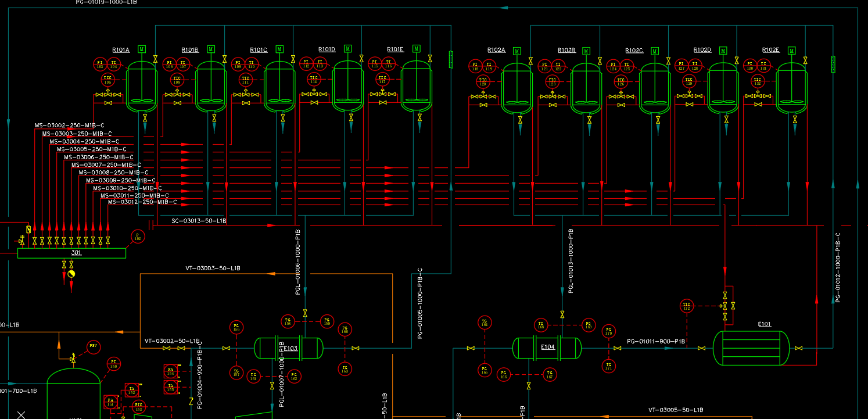Image resolution: width=868 pixels, height=419 pixels.
Task: Pick the E104 exchanger symbol
Action: click(x=547, y=348)
